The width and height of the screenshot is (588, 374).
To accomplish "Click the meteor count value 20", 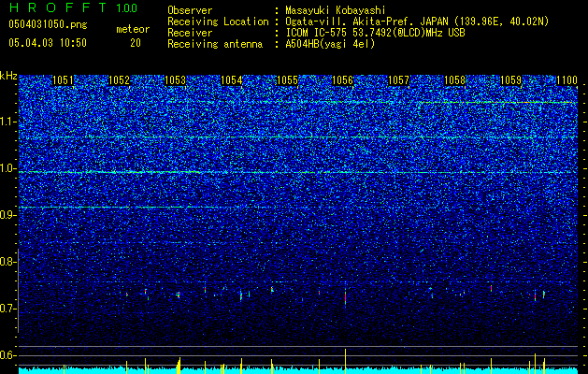I will pyautogui.click(x=136, y=43).
